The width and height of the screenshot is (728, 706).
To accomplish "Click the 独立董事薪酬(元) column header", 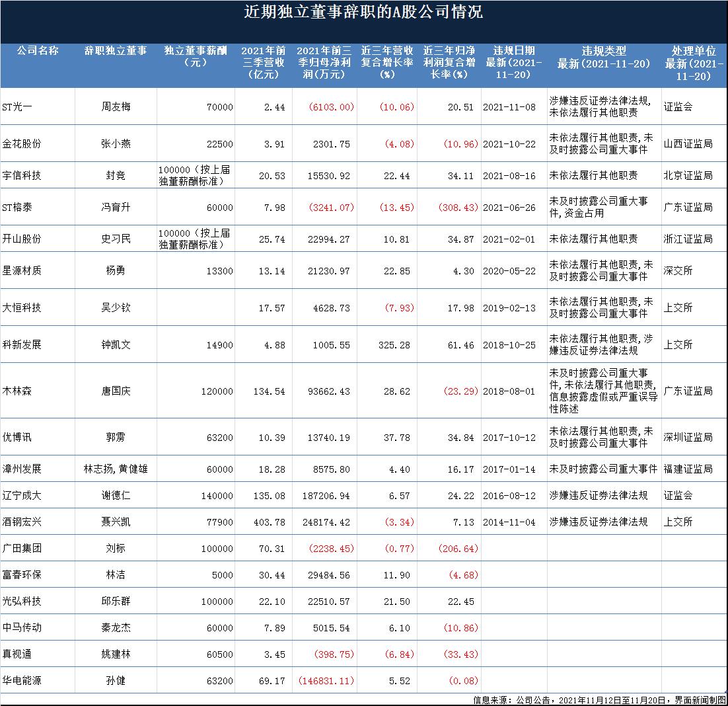I will click(196, 56).
